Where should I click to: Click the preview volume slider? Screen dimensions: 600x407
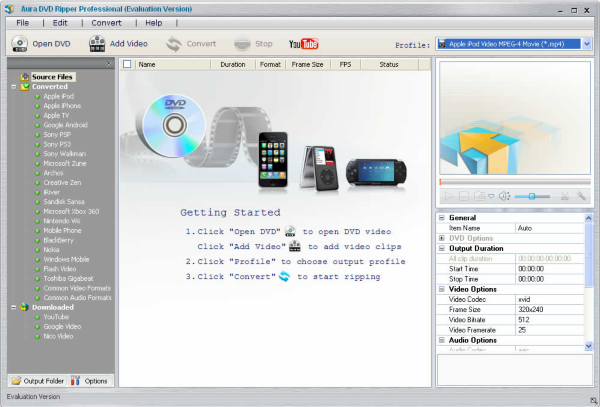pos(533,197)
